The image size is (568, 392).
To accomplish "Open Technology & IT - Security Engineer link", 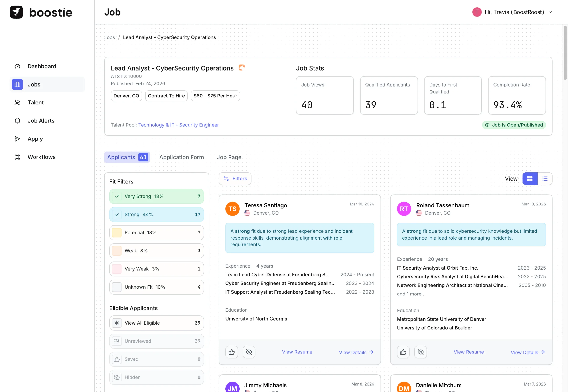I will tap(178, 125).
